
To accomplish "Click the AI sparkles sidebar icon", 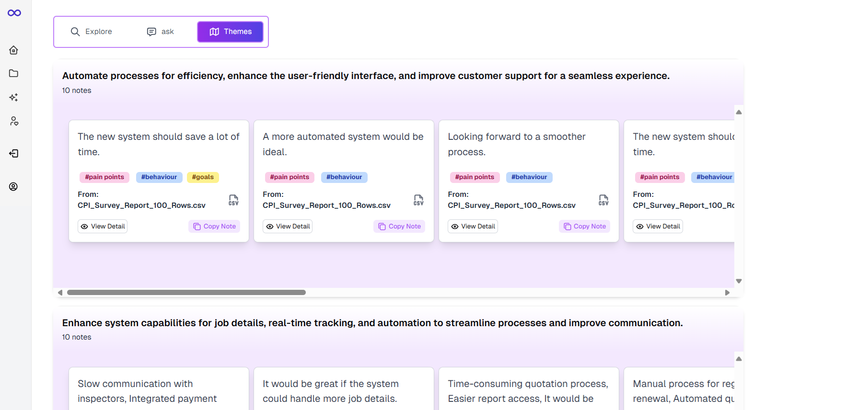I will tap(13, 97).
